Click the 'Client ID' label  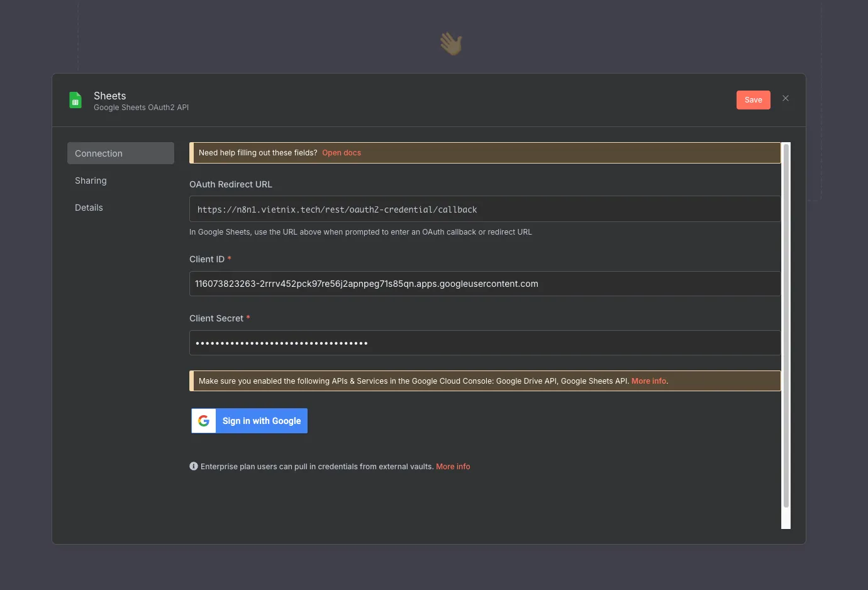[207, 259]
